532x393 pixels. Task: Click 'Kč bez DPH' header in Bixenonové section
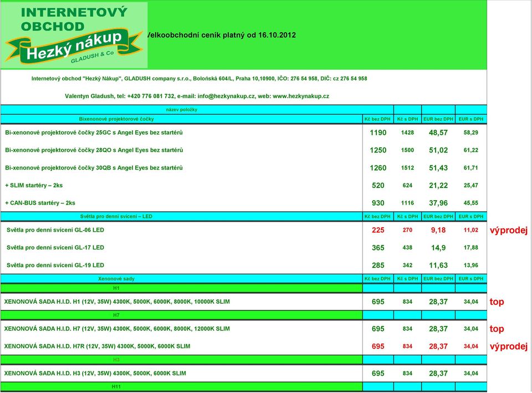[x=377, y=119]
